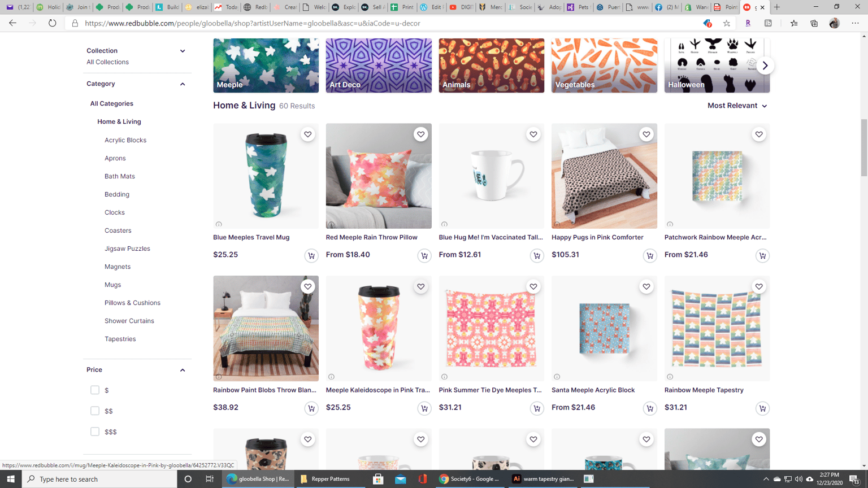Select All Categories in the sidebar
This screenshot has height=488, width=868.
(112, 103)
